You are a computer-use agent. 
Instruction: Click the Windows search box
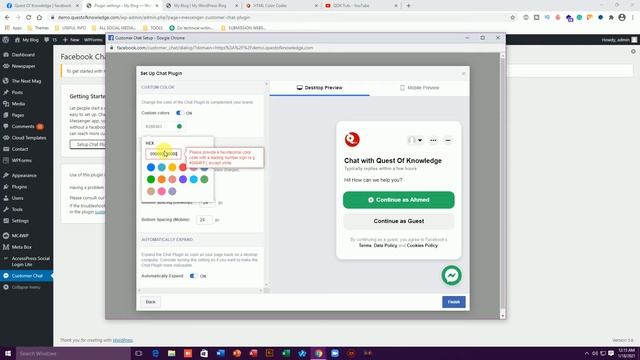tap(73, 353)
